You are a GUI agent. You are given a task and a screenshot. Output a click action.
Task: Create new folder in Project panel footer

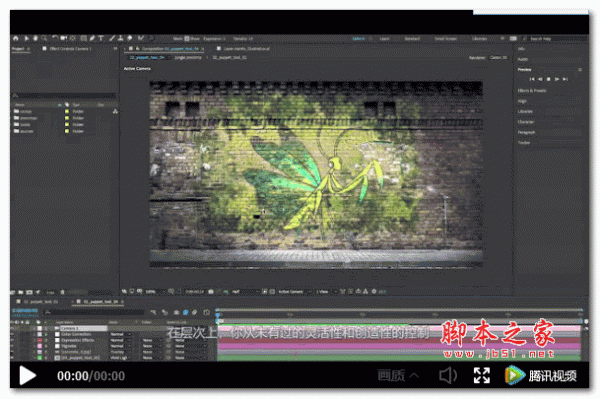(21, 292)
